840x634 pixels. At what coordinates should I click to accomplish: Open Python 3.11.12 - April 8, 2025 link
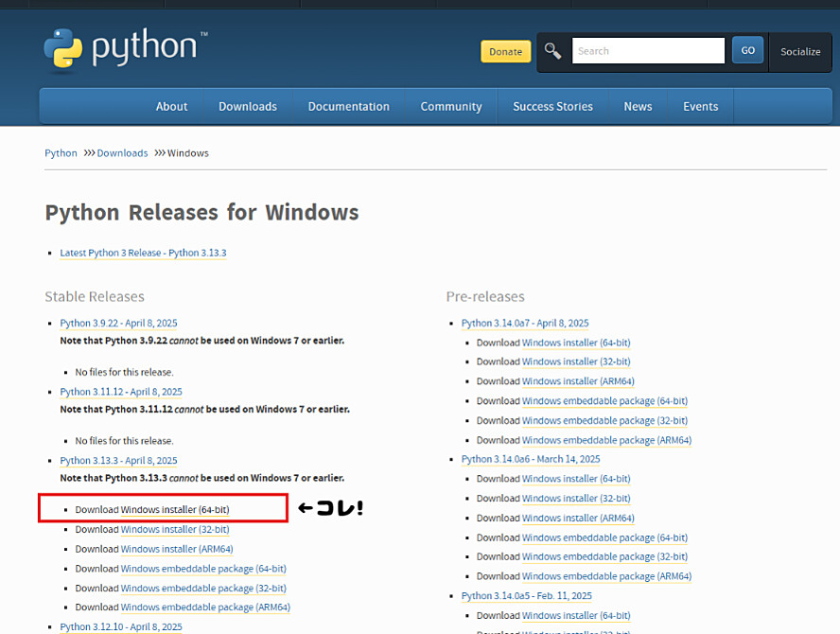coord(121,392)
